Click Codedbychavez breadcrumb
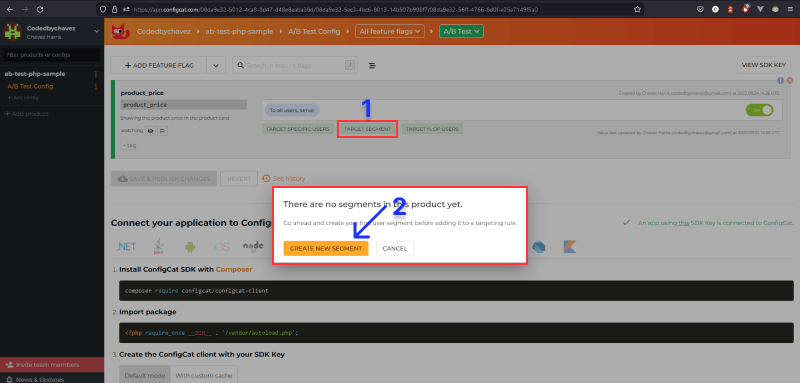Screen dimensions: 800x383 coord(164,31)
